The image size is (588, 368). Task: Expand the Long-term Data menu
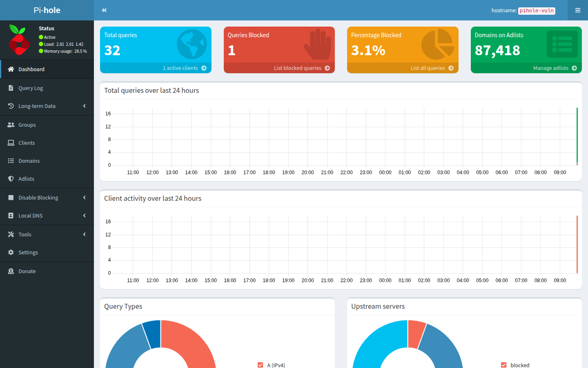tap(37, 106)
